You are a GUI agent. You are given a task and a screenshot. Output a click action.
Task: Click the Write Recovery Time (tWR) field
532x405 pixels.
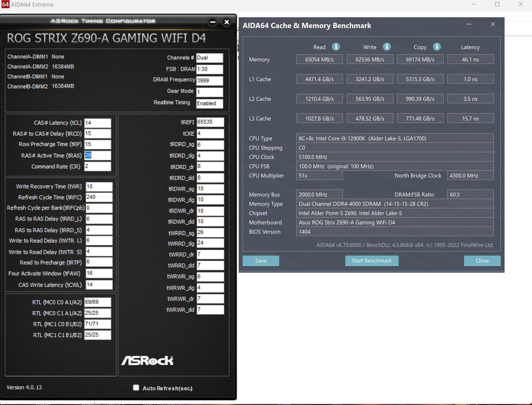point(99,187)
